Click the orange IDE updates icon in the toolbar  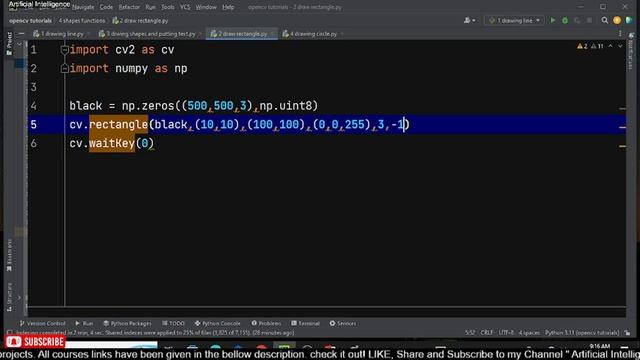(617, 20)
